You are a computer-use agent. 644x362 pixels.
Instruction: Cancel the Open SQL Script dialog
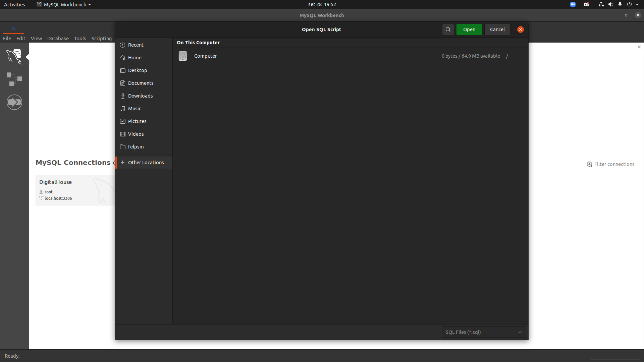497,29
